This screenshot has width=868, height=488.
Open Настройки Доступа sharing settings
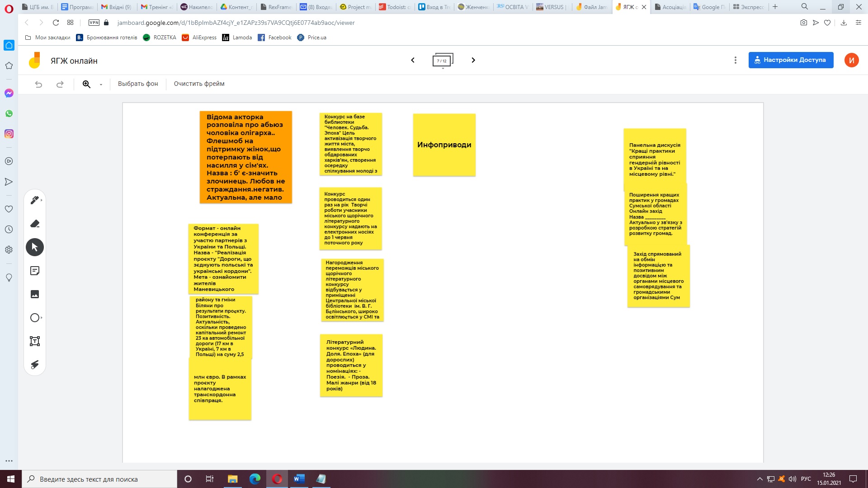coord(791,60)
